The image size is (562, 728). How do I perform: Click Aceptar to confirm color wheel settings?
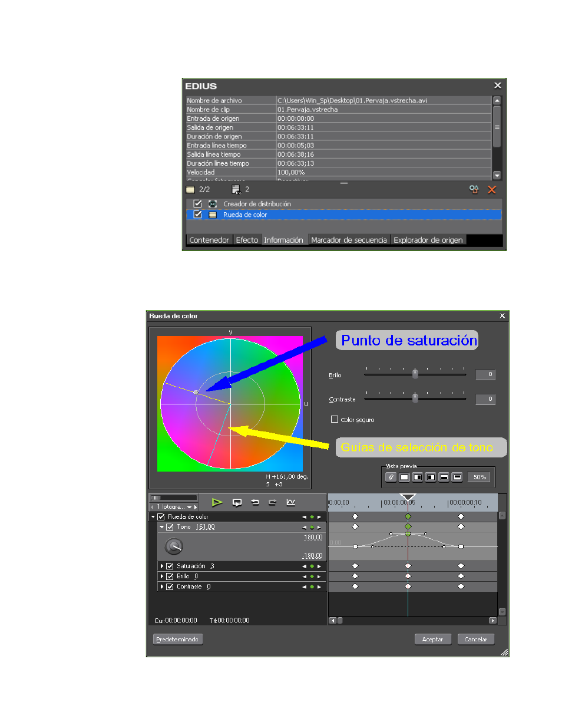pyautogui.click(x=432, y=639)
